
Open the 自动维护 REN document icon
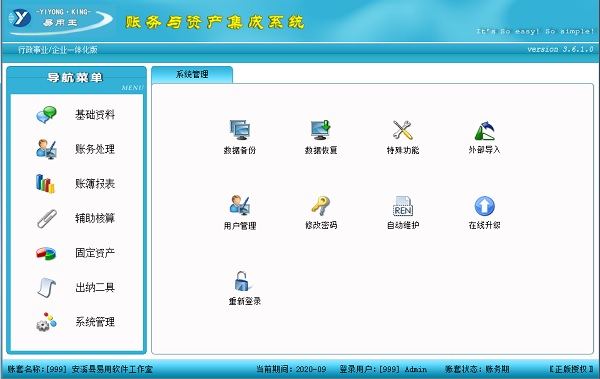(x=403, y=206)
